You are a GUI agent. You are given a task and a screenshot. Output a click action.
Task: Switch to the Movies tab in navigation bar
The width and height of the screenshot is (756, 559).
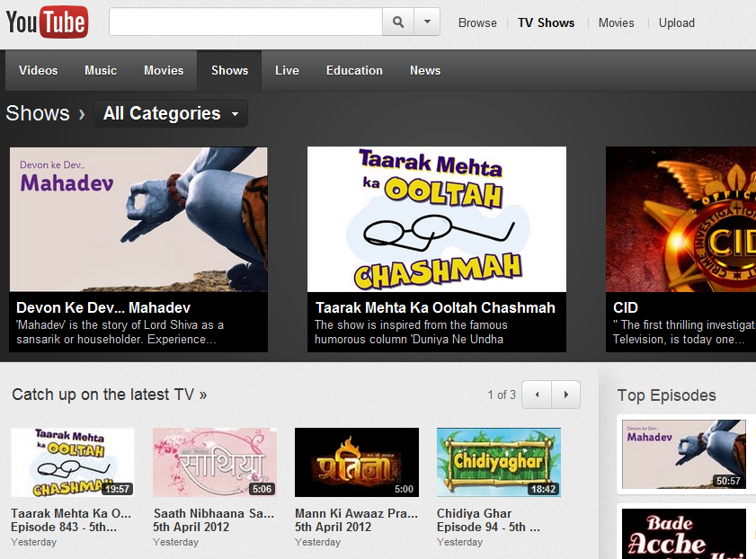tap(164, 70)
